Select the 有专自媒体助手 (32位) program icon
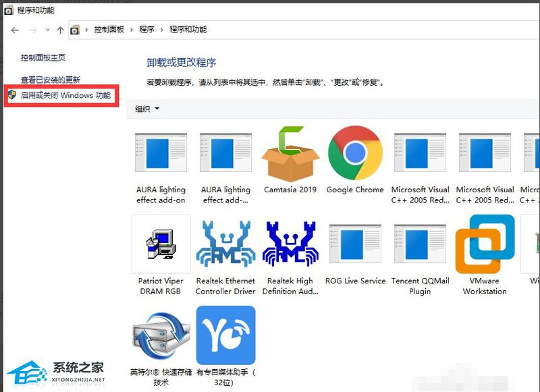The width and height of the screenshot is (540, 392). tap(225, 335)
